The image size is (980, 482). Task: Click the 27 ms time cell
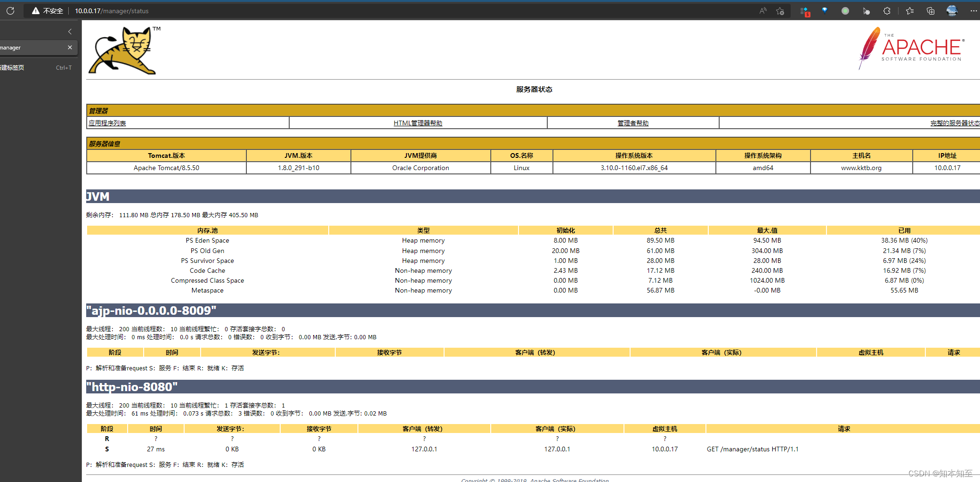156,449
